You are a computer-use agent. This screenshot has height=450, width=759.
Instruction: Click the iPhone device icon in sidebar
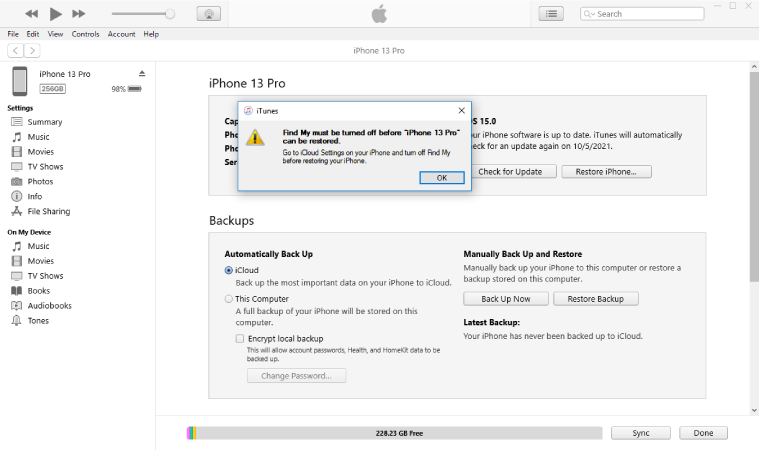coord(20,81)
